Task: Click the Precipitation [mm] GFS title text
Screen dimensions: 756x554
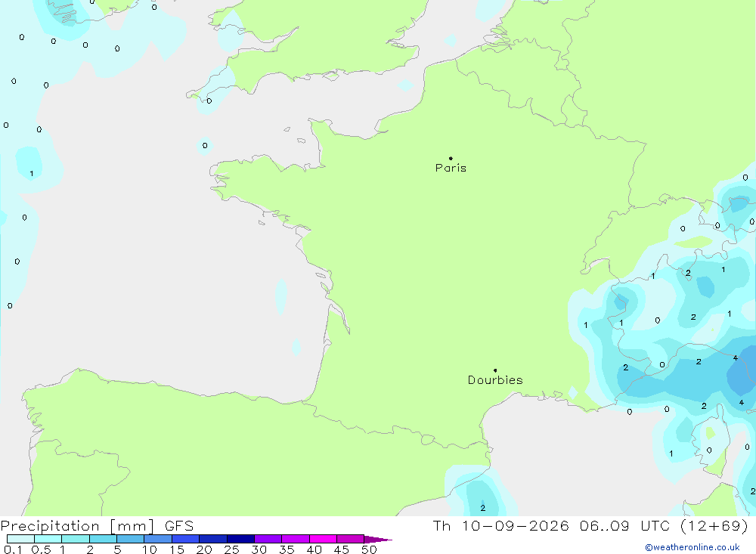Action: tap(97, 526)
